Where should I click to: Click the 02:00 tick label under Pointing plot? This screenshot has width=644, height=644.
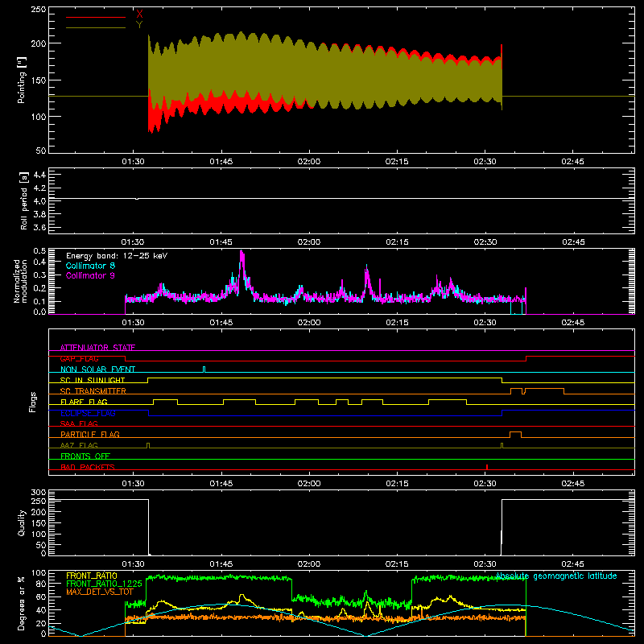pos(309,162)
